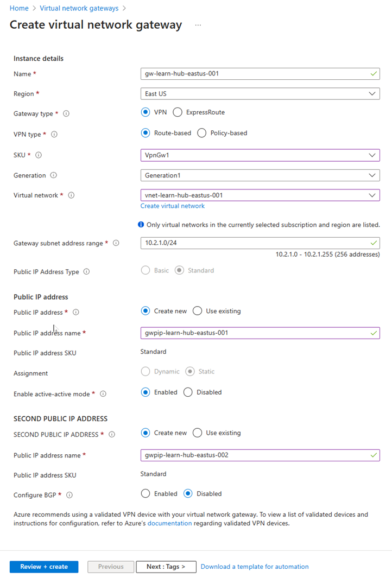Open the Create virtual network link
Viewport: 392px width, 578px height.
(x=173, y=206)
